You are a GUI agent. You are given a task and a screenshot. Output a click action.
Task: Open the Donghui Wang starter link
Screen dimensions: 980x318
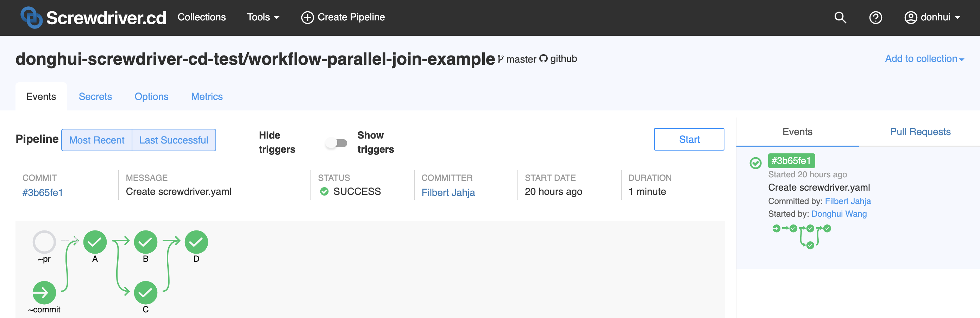(x=839, y=214)
